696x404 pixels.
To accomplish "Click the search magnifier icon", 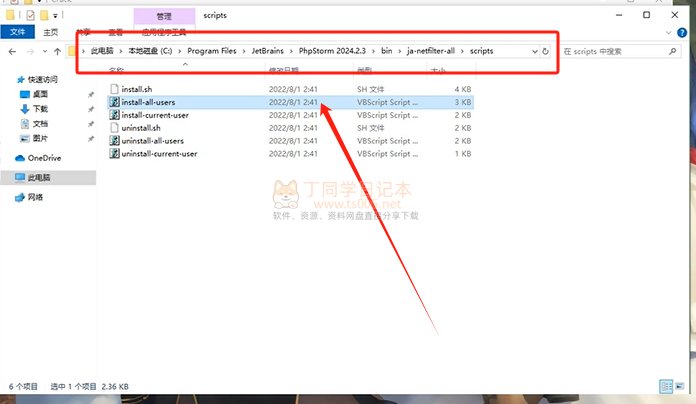I will point(672,51).
